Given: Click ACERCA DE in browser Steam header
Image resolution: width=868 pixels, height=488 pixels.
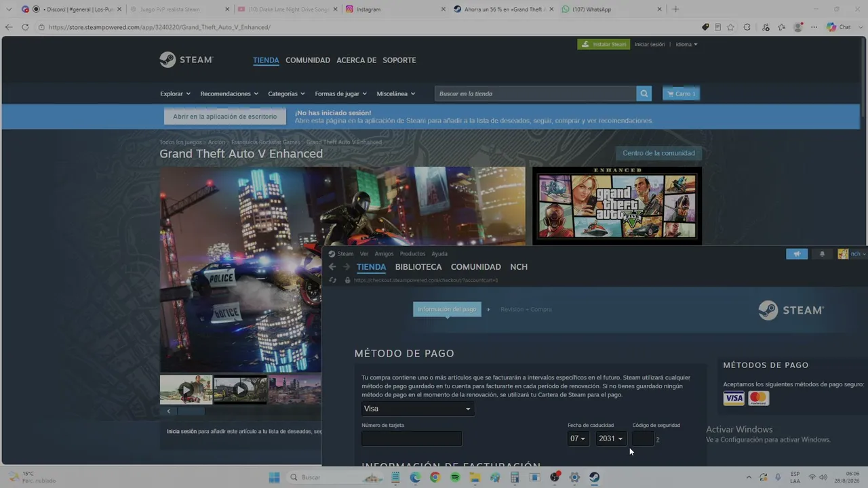Looking at the screenshot, I should pos(356,60).
